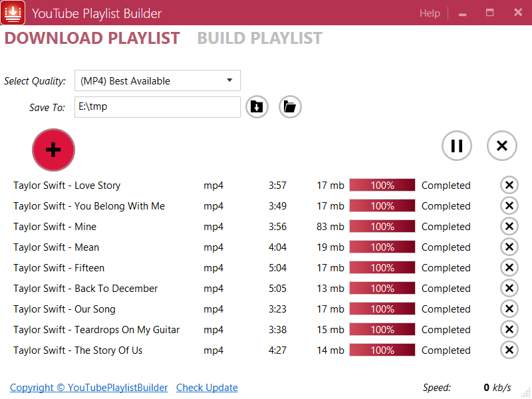
Task: Remove Taylor Swift - Mean from list
Action: [x=509, y=247]
